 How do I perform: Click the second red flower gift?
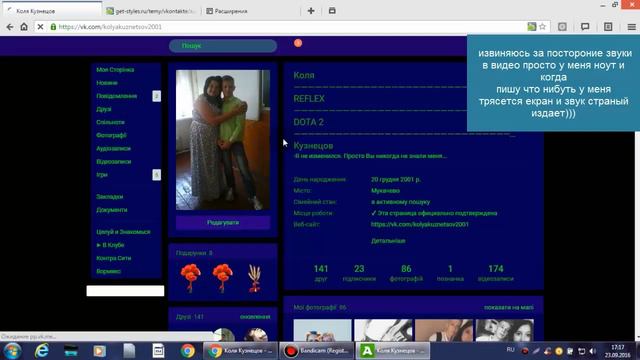tap(222, 278)
